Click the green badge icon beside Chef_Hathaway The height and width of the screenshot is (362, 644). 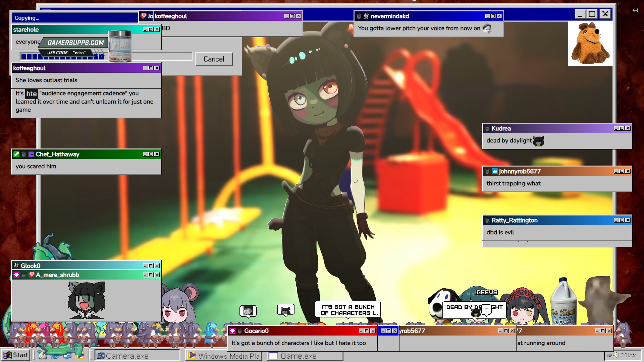coord(16,154)
